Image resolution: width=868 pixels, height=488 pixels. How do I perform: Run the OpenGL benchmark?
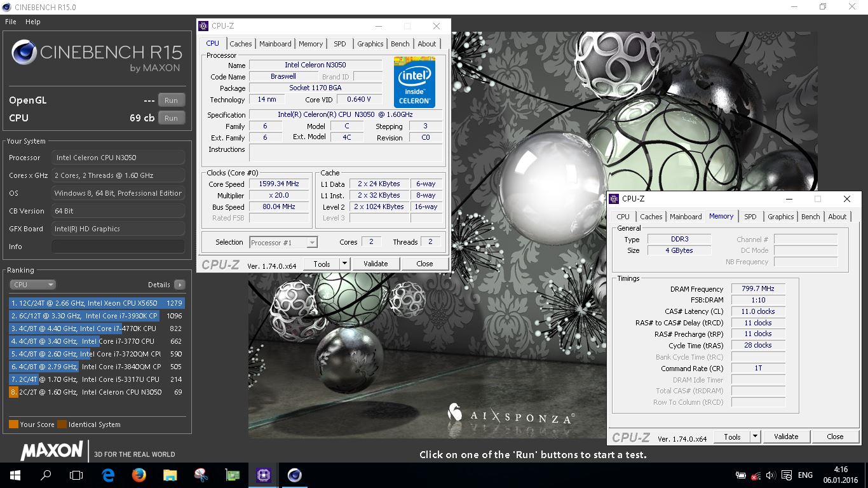(171, 100)
